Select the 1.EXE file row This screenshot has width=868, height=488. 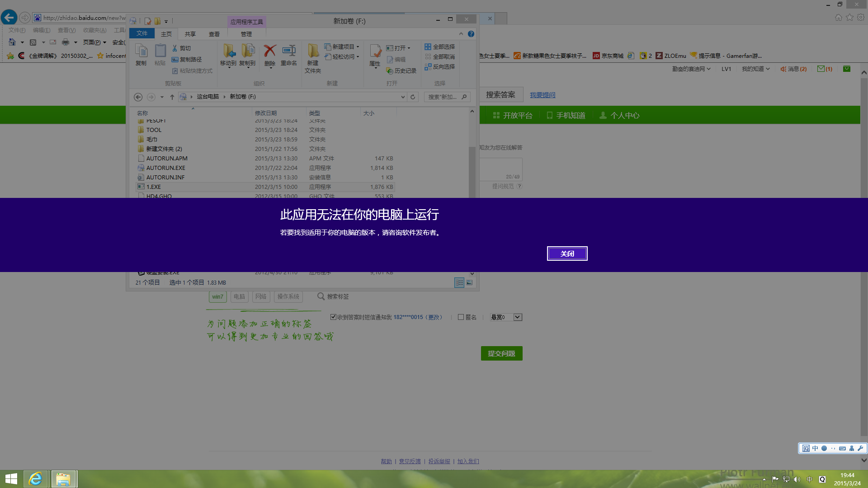click(x=266, y=187)
